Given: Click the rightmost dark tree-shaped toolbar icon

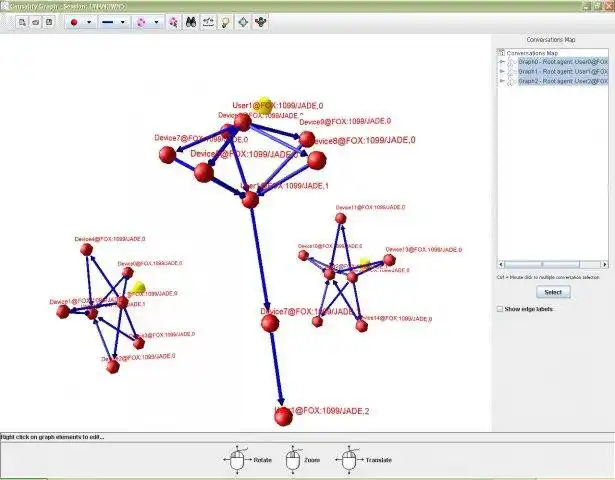Looking at the screenshot, I should point(260,22).
